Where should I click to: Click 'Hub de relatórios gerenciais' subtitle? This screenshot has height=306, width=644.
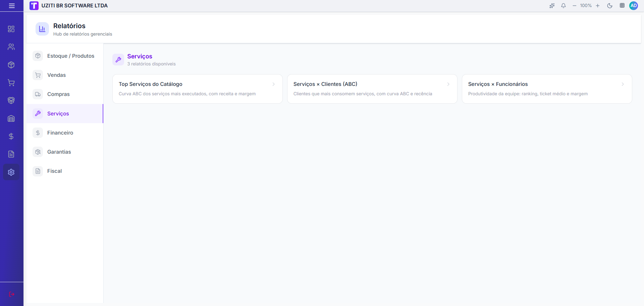click(83, 34)
